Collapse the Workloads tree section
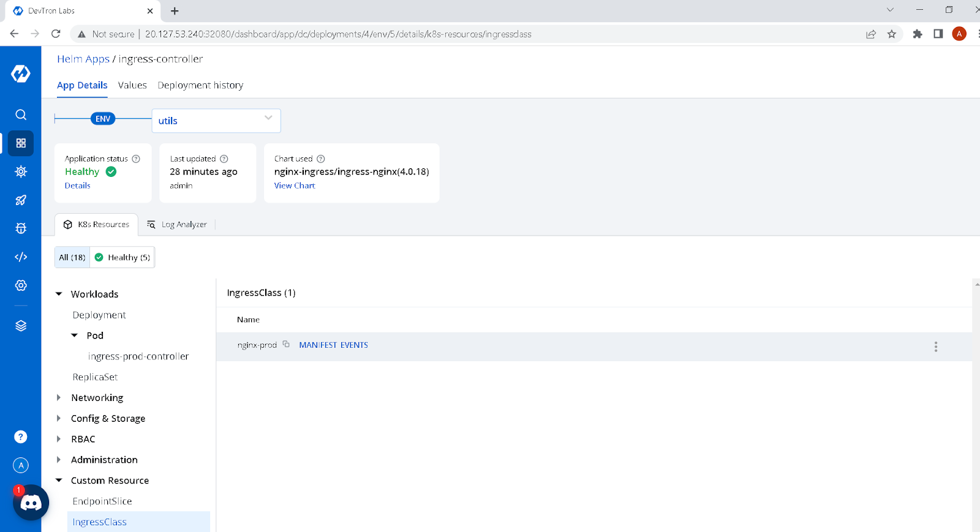The width and height of the screenshot is (980, 532). coord(59,294)
